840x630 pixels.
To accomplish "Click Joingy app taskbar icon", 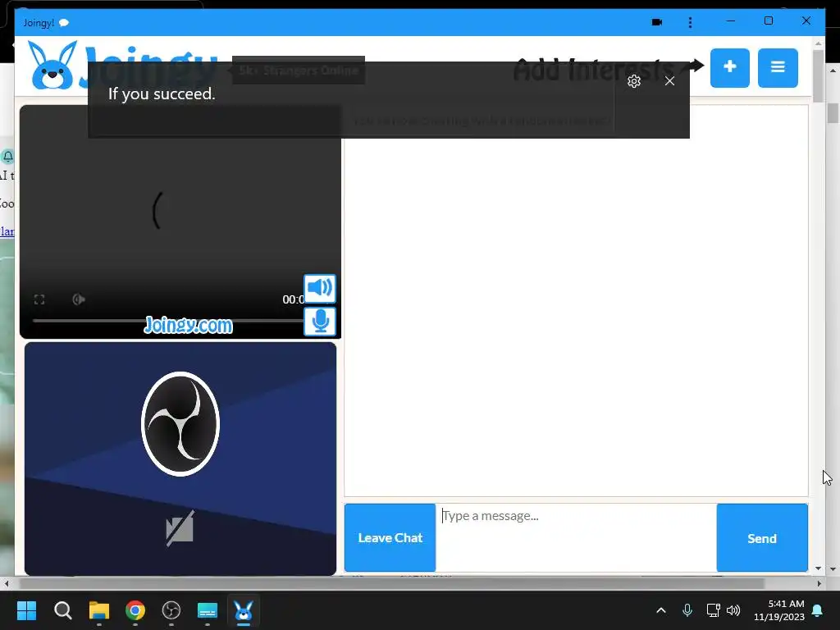I will [243, 610].
